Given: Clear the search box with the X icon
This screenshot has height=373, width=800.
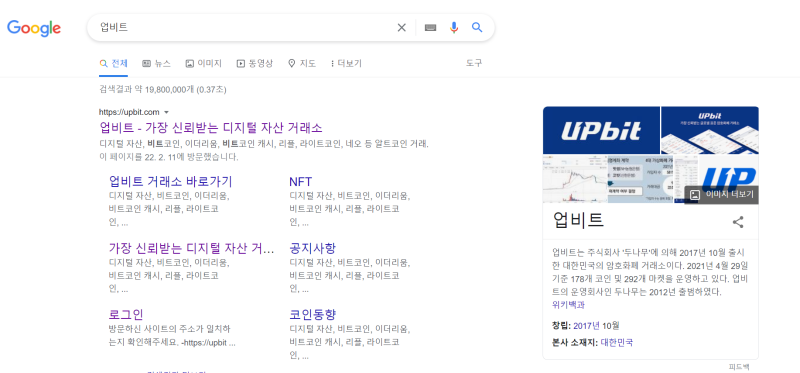Looking at the screenshot, I should point(402,28).
